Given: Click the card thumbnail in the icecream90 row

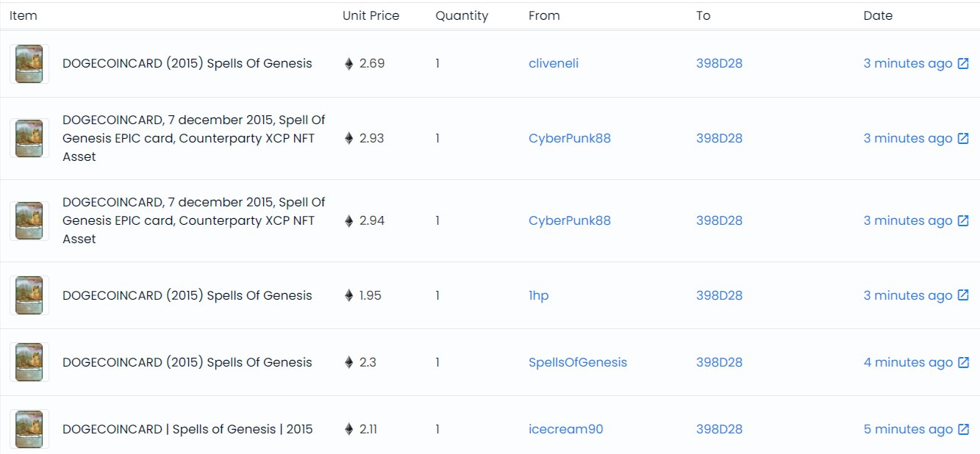Looking at the screenshot, I should (29, 429).
